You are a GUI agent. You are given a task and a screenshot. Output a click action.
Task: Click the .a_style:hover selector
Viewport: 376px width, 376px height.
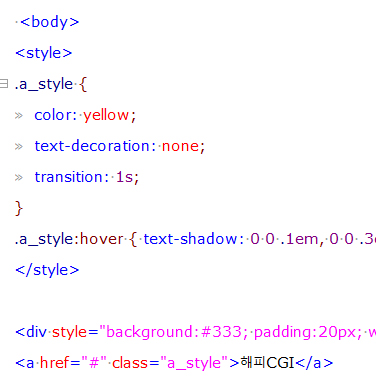coord(69,239)
